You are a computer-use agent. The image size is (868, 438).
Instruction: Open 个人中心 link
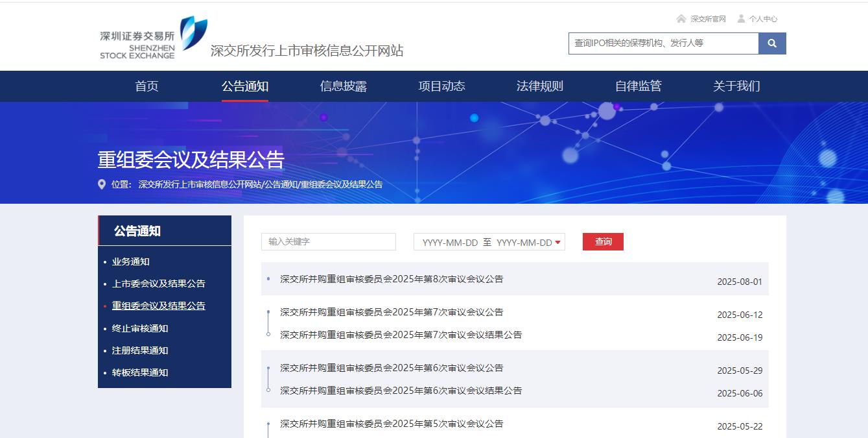click(x=763, y=19)
